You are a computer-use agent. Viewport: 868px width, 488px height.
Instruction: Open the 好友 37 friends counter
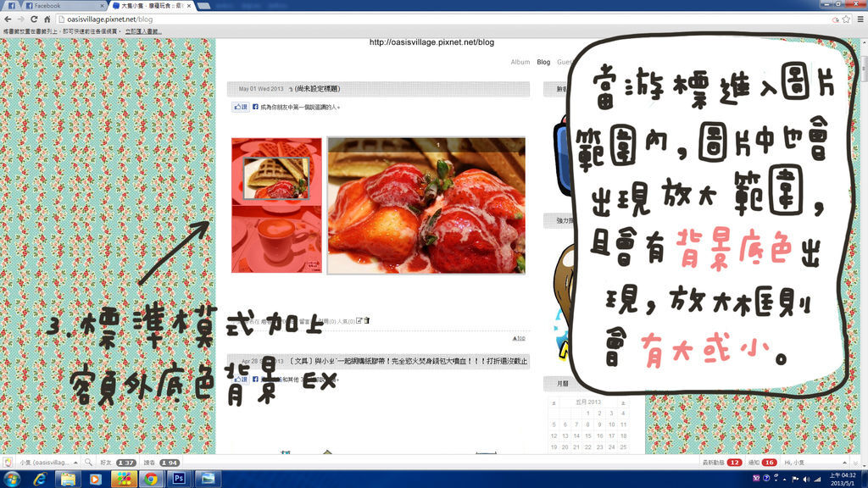[118, 463]
